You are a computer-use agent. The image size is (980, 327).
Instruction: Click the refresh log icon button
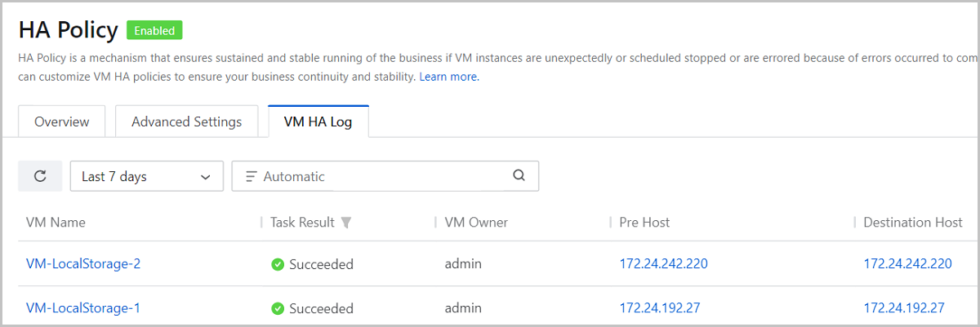point(40,176)
